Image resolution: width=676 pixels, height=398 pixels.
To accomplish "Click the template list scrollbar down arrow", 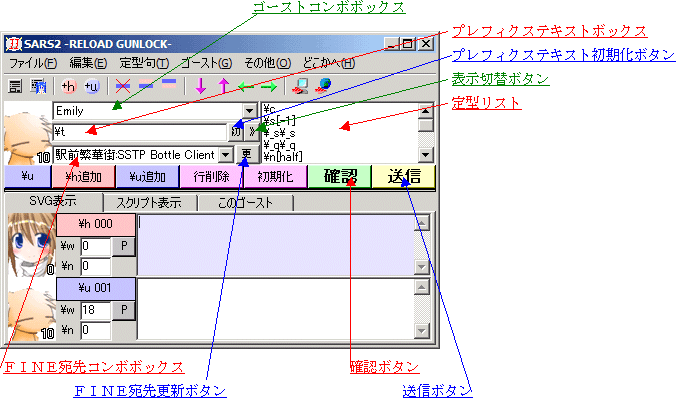I will click(426, 154).
